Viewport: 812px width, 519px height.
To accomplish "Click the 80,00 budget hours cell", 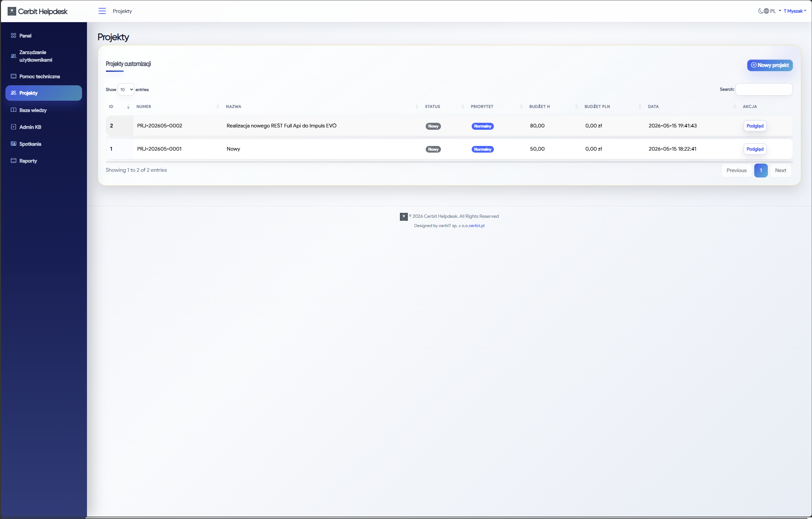I will [537, 126].
